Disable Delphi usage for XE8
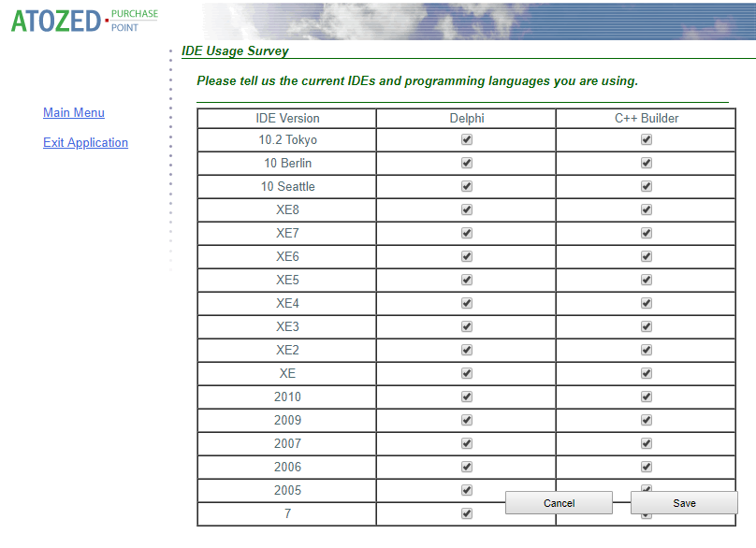Viewport: 756px width, 548px height. tap(465, 209)
